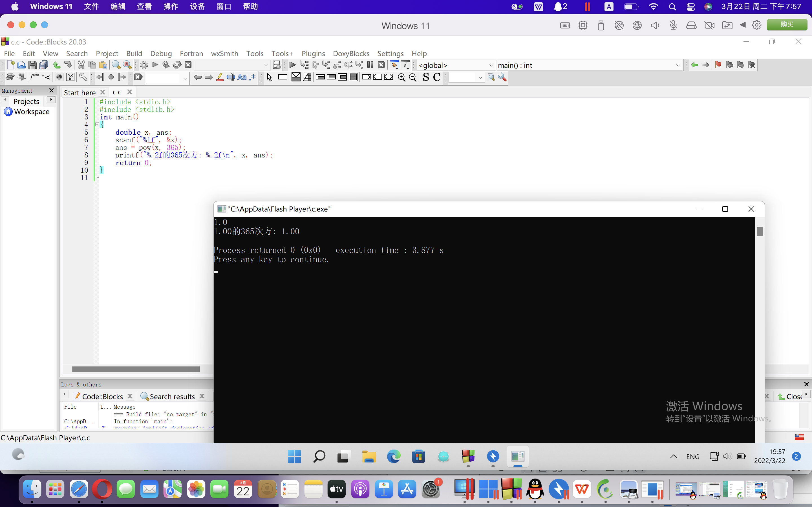Click the Find magnifier icon in toolbar
Viewport: 812px width, 507px height.
click(116, 65)
